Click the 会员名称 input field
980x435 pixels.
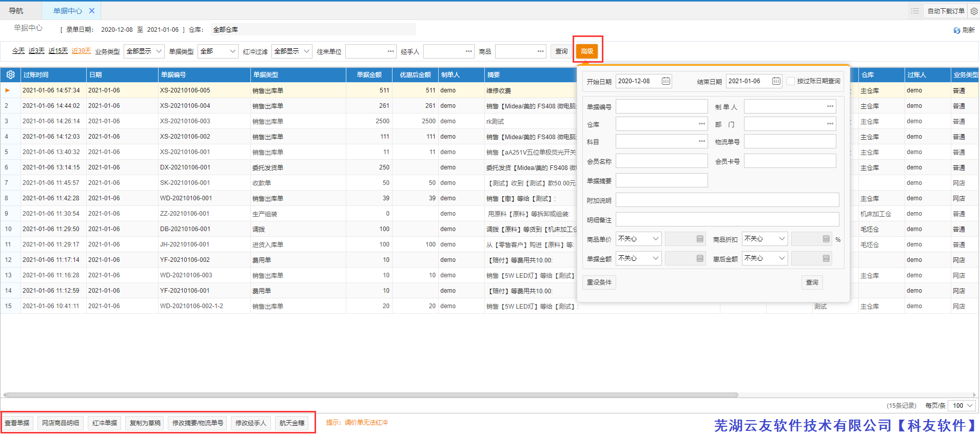click(x=661, y=161)
